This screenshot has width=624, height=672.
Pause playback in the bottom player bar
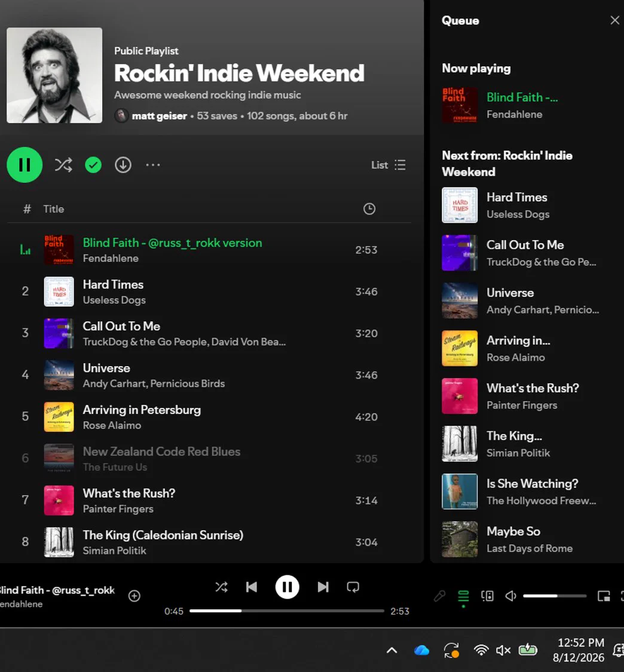pyautogui.click(x=287, y=587)
